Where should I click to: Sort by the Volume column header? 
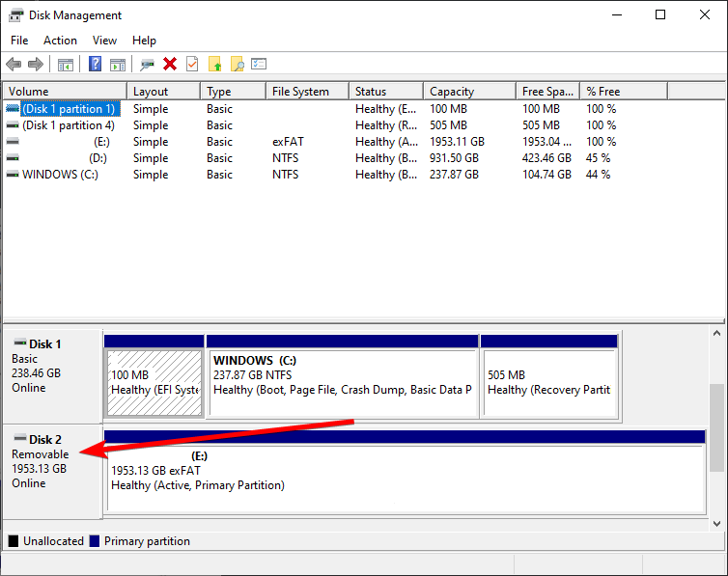click(x=65, y=92)
